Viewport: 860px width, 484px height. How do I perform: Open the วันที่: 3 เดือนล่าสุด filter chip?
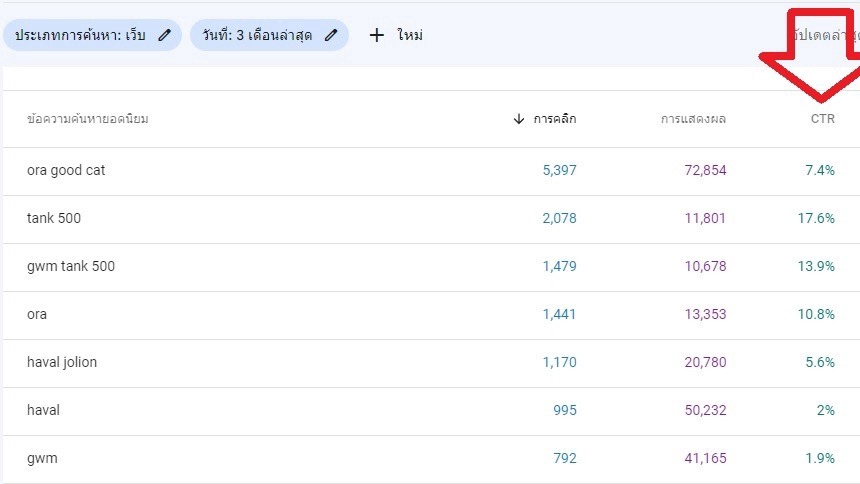(x=256, y=35)
